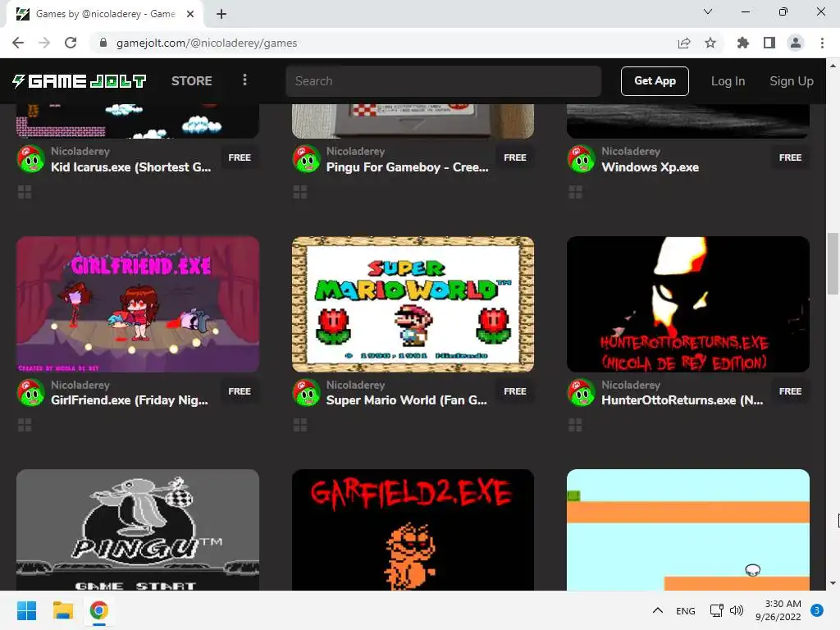Open the Pingu Game Start thumbnail

(138, 531)
